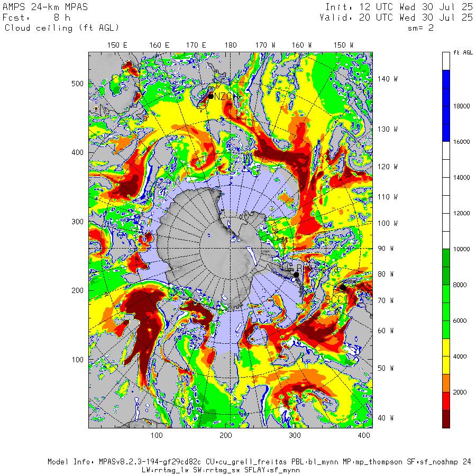
Task: Click the 'Valid: 20 UTC Wed 30 Jul 25' text
Action: pos(396,17)
